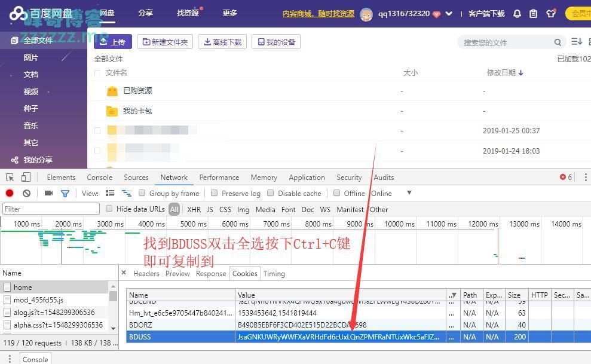Click the 我的分享 share icon
The width and height of the screenshot is (591, 364).
tap(15, 160)
